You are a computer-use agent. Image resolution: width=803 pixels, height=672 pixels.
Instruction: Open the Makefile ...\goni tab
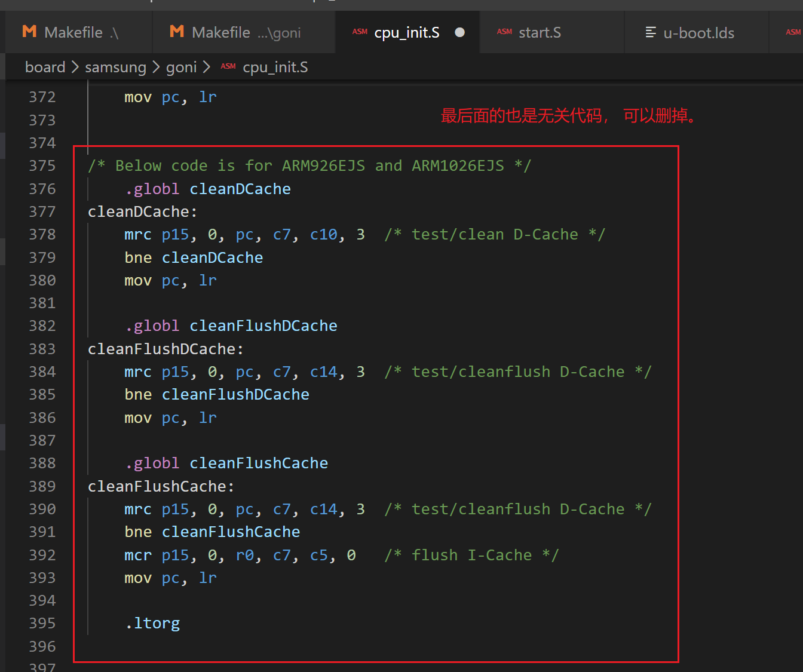[x=243, y=32]
